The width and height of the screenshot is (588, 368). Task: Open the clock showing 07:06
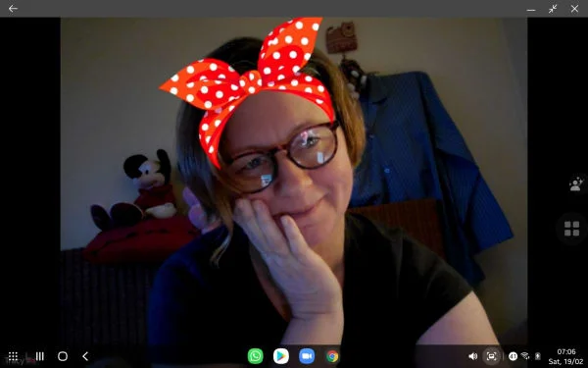pyautogui.click(x=566, y=352)
